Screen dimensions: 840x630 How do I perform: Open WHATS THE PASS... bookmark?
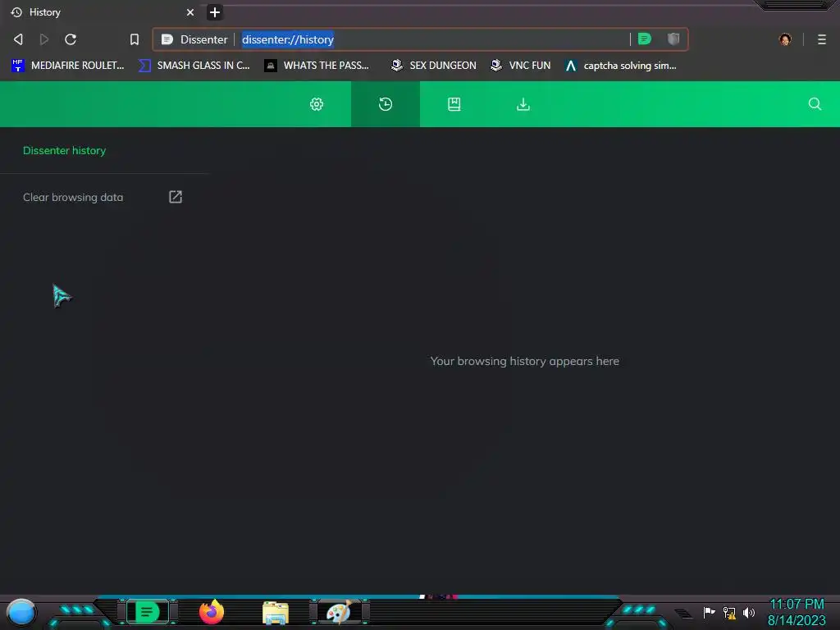point(317,66)
